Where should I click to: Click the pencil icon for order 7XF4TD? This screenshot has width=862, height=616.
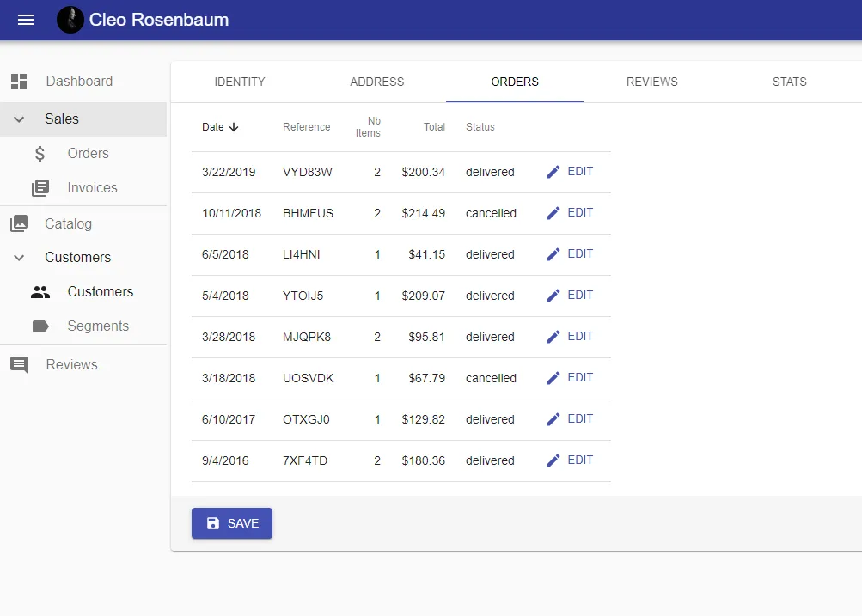click(553, 460)
